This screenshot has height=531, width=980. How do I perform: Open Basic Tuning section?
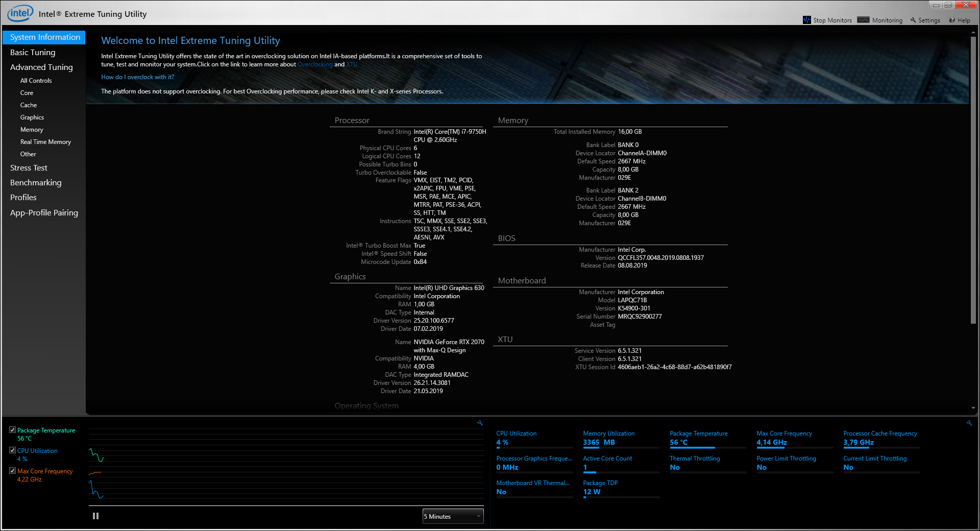[33, 53]
